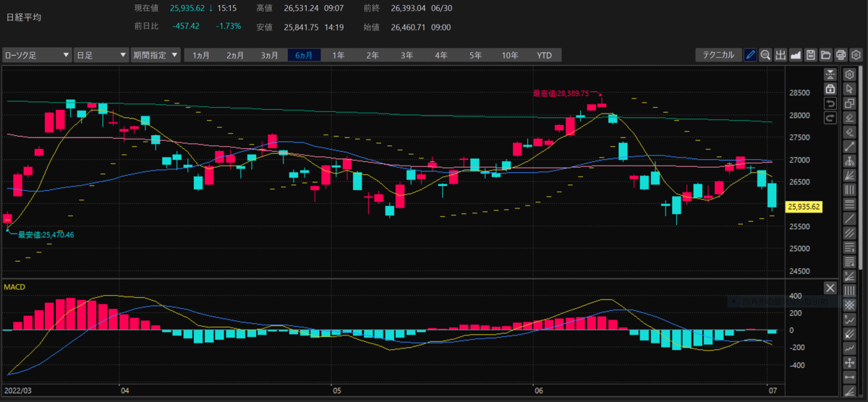The width and height of the screenshot is (868, 402).
Task: Click the 出 chart icon in top toolbar
Action: pos(780,55)
